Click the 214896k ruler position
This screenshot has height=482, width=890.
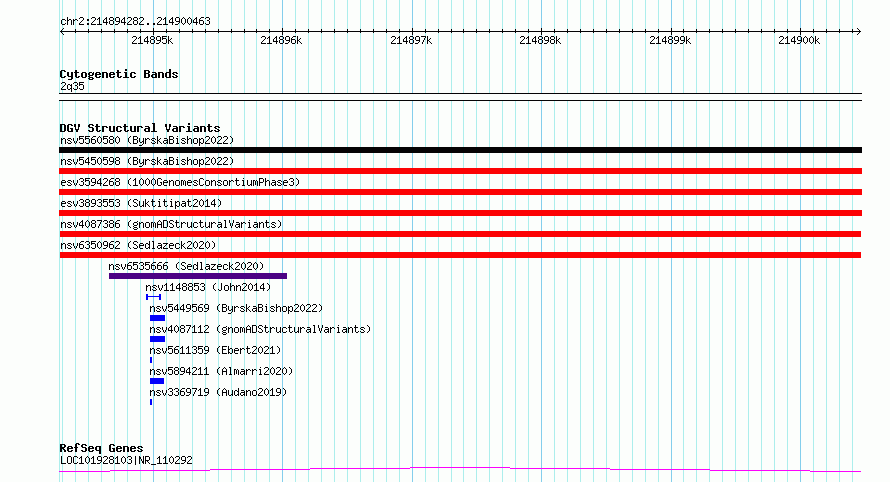pos(281,40)
